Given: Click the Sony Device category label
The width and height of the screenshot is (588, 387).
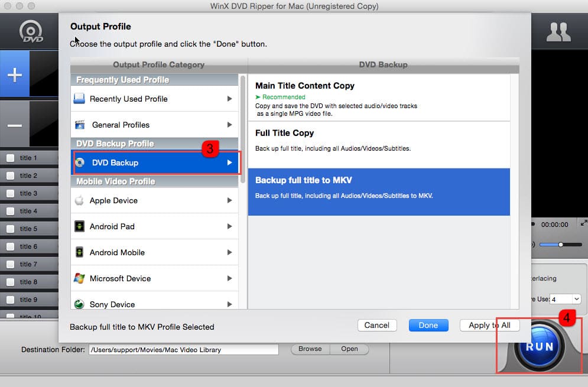Looking at the screenshot, I should pos(112,304).
